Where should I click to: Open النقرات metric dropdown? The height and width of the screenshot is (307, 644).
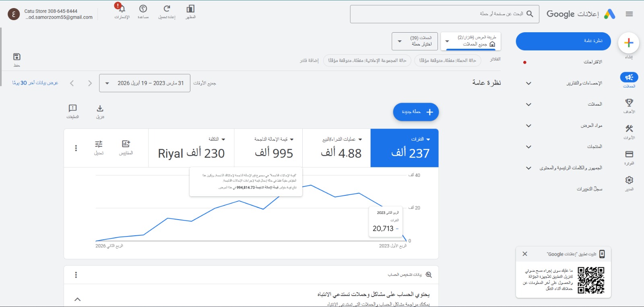(x=421, y=139)
